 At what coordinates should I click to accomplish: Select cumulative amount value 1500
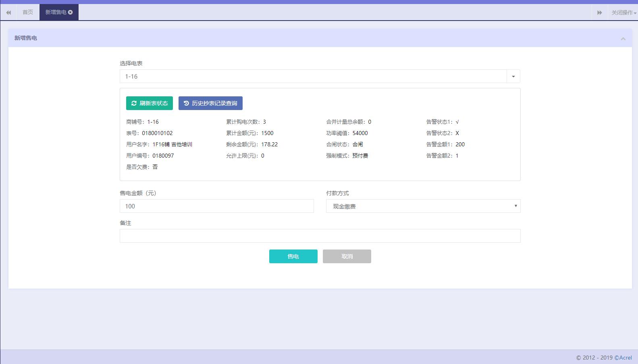(x=268, y=133)
